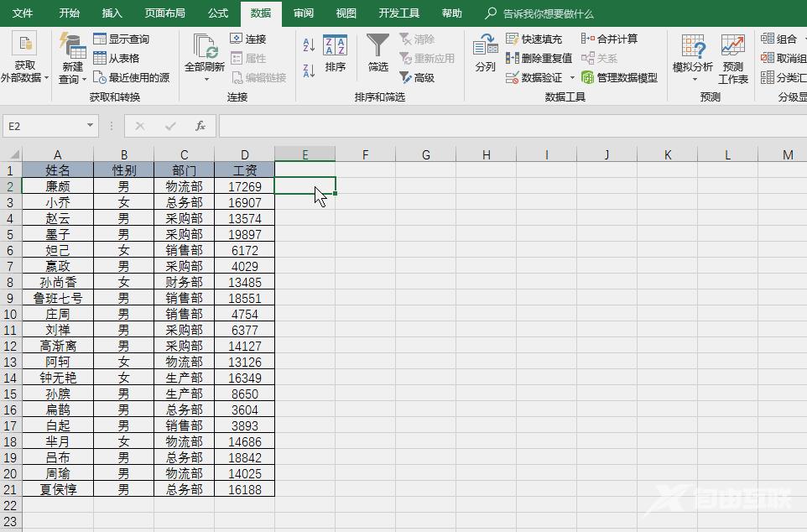Click Consolidate (合并计算) button
Image resolution: width=807 pixels, height=532 pixels.
pos(609,39)
